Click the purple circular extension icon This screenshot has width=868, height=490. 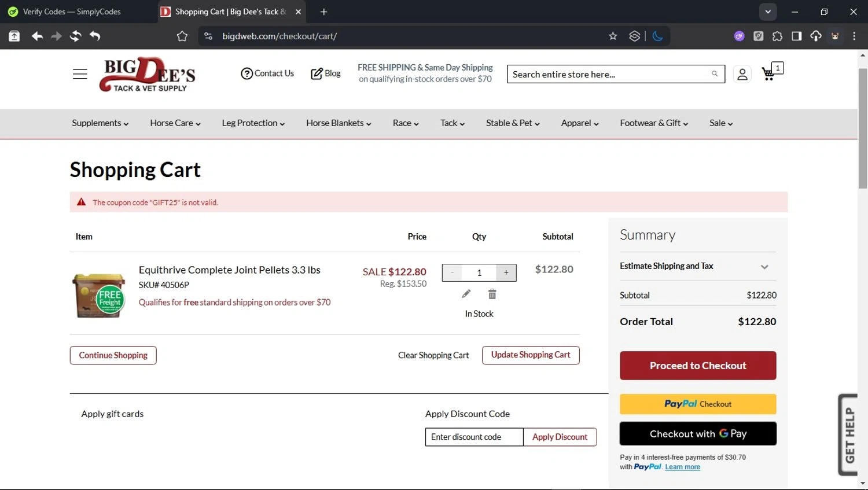(739, 36)
